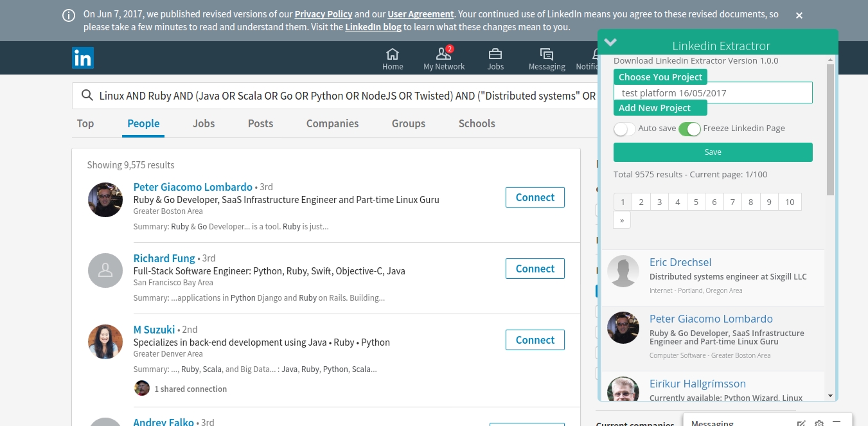The height and width of the screenshot is (426, 868).
Task: Minimize the Messaging bar
Action: pyautogui.click(x=836, y=422)
